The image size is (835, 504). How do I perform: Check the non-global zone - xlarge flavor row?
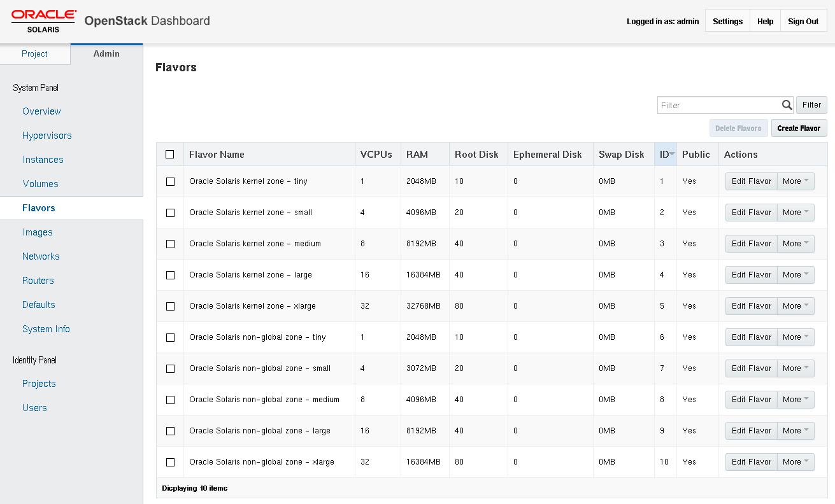170,462
